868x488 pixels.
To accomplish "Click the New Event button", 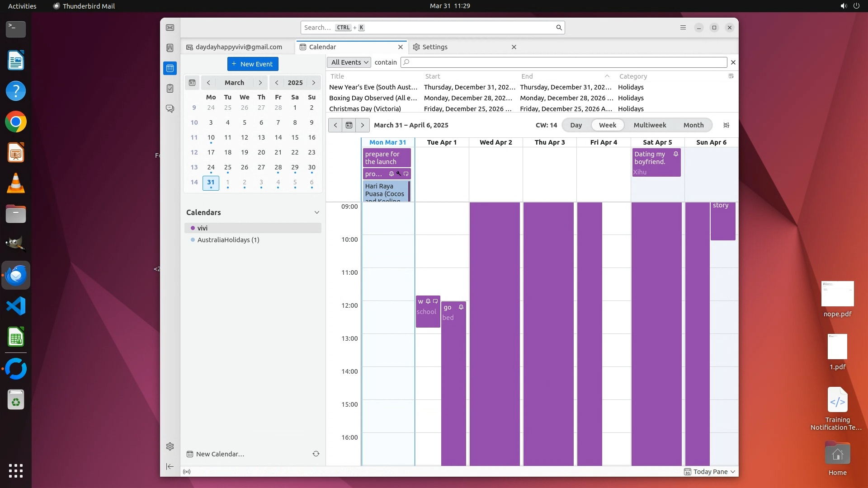I will pos(253,64).
